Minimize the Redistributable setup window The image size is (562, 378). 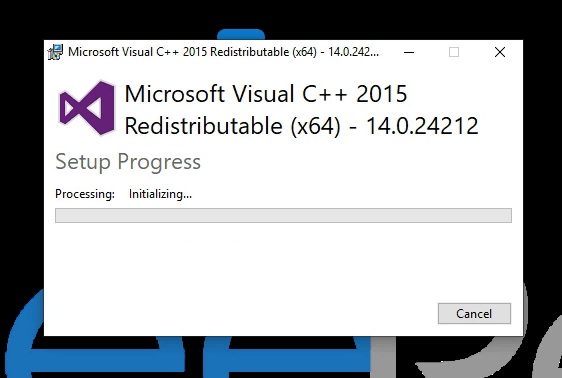[409, 52]
